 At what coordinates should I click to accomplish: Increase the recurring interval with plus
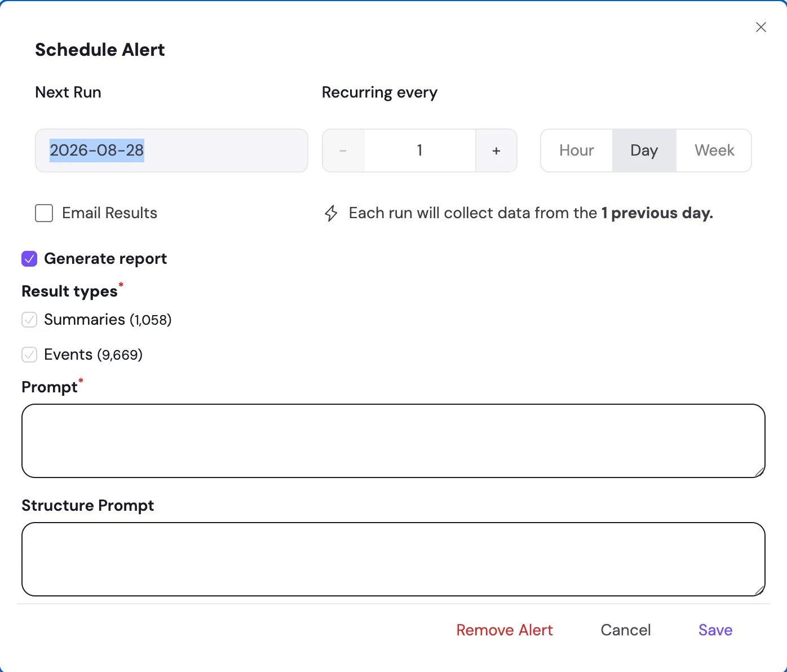point(496,151)
